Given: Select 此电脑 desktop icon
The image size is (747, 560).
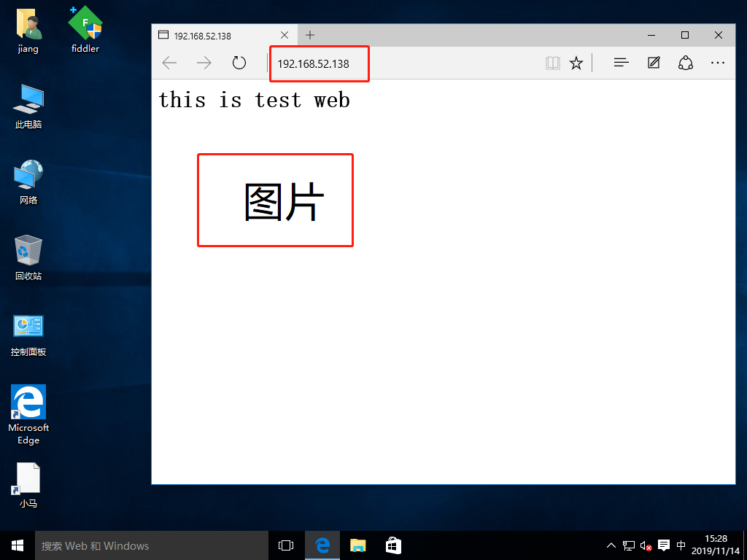Looking at the screenshot, I should pos(28,106).
